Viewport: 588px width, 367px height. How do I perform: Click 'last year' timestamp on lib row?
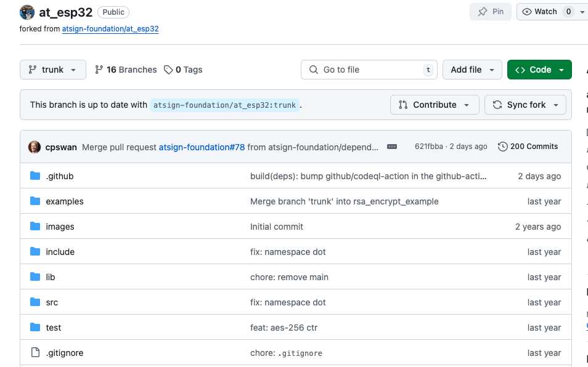544,277
